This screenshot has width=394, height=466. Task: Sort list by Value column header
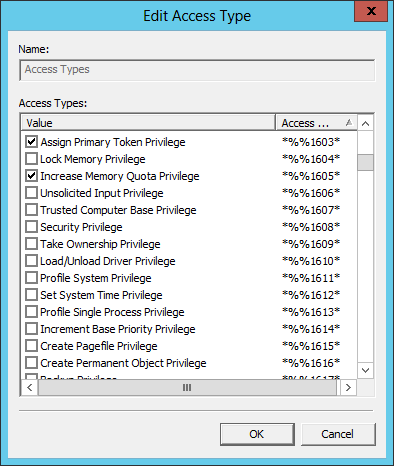[148, 123]
